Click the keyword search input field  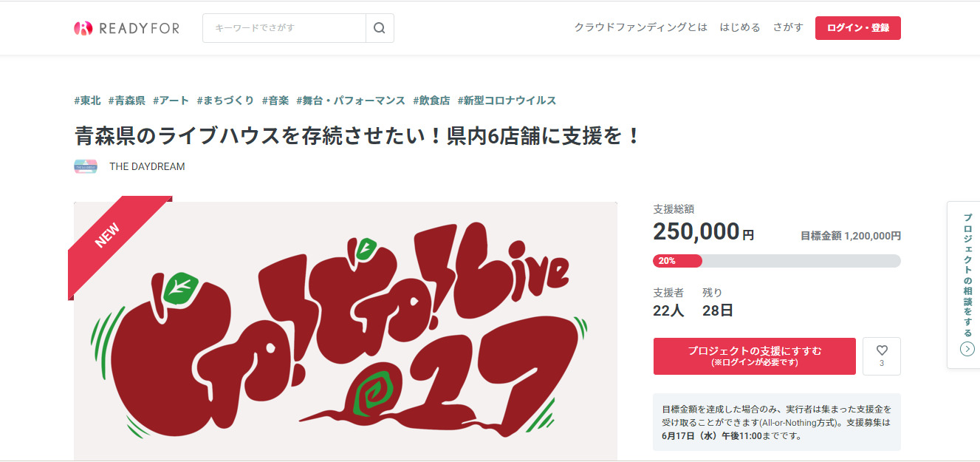tap(284, 28)
